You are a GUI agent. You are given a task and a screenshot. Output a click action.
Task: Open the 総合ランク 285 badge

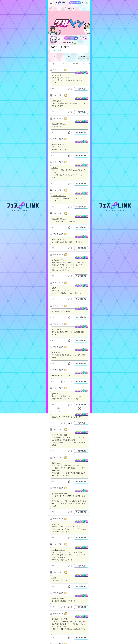coord(84,38)
